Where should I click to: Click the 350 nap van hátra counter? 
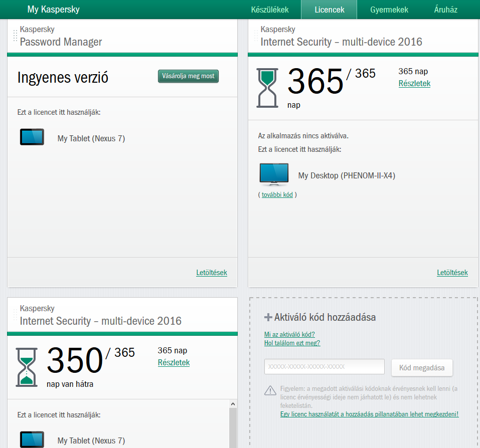point(75,367)
